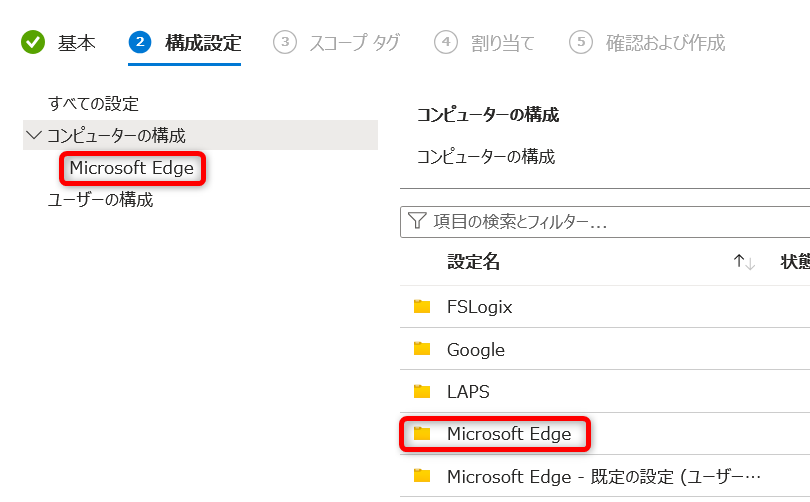Open the LAPS folder row
The width and height of the screenshot is (810, 502).
[x=605, y=391]
